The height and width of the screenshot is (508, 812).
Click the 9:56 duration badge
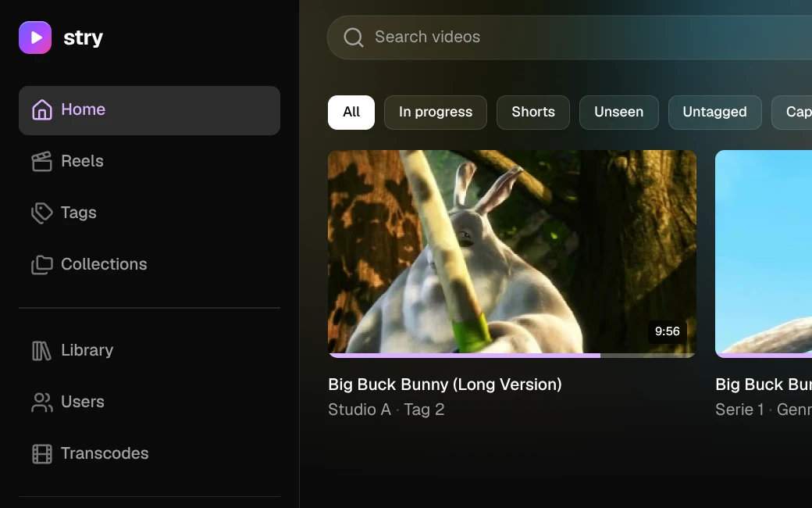[x=667, y=331]
